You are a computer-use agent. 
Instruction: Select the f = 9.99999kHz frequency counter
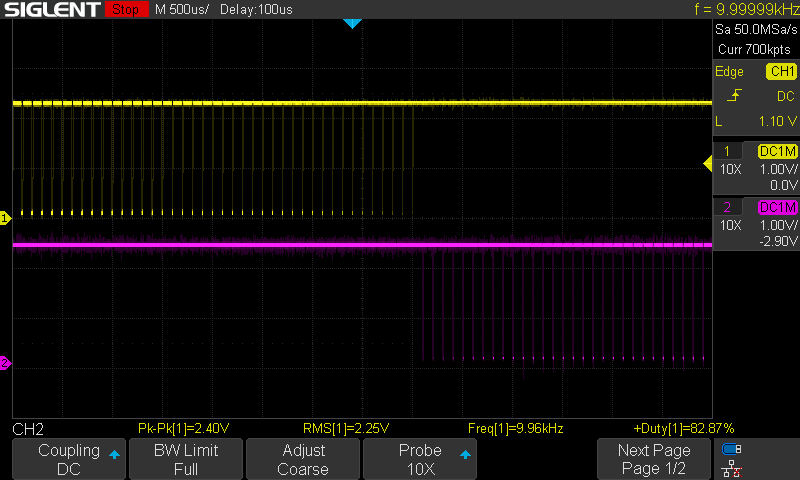tap(746, 9)
